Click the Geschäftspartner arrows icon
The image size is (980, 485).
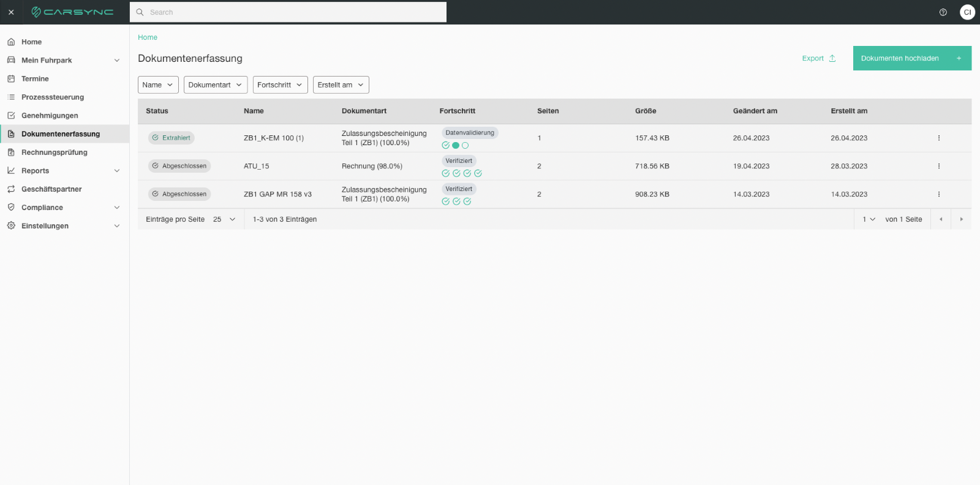pyautogui.click(x=11, y=189)
